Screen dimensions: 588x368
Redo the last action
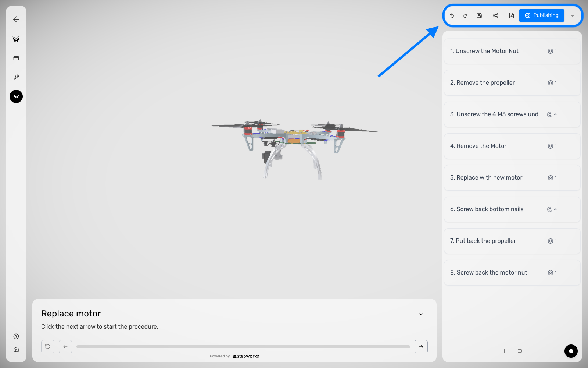pyautogui.click(x=465, y=15)
